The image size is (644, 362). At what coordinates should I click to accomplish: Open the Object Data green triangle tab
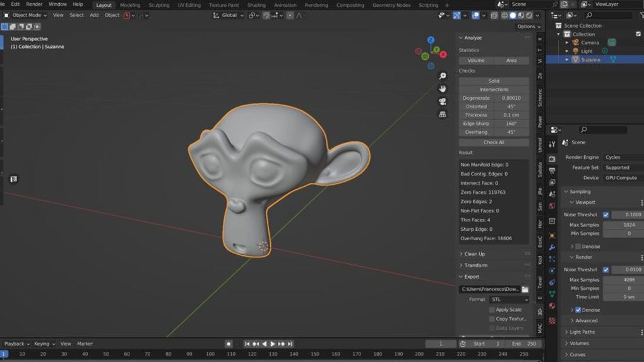552,294
